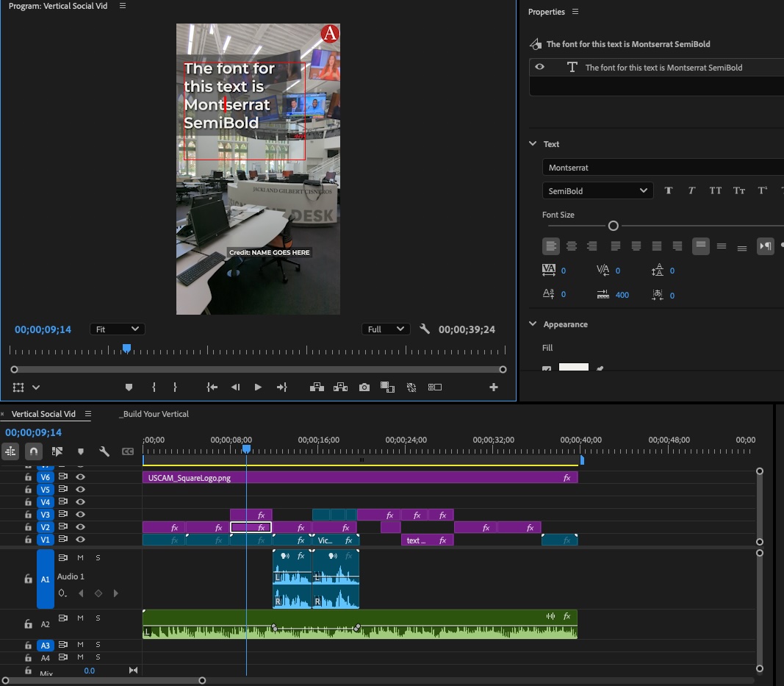Apply All Caps text style
The image size is (784, 686).
click(x=716, y=190)
